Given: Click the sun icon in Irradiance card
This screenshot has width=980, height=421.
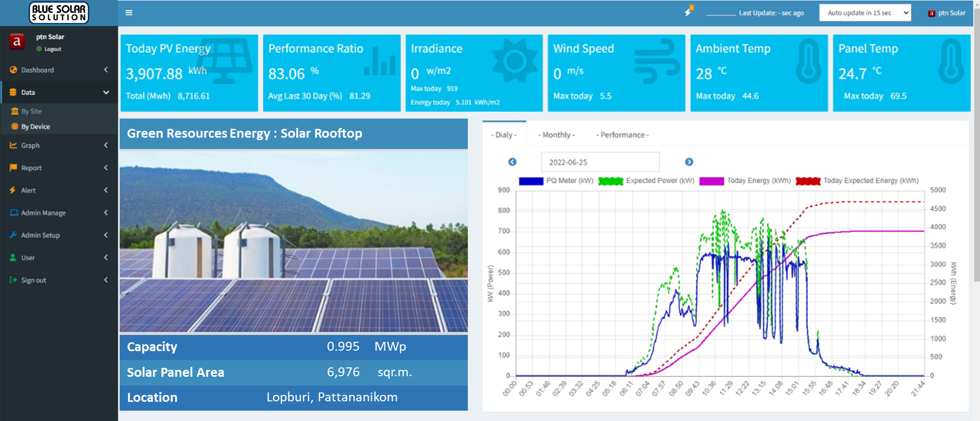Looking at the screenshot, I should click(x=515, y=61).
